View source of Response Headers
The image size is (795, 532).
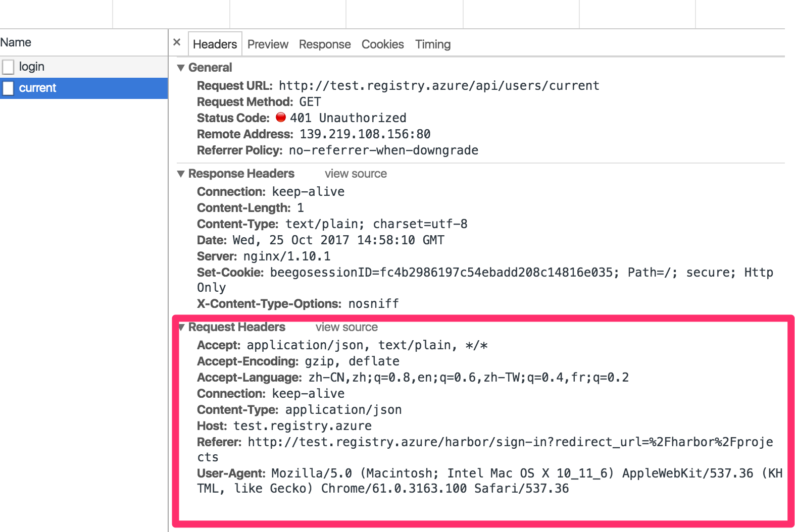coord(356,174)
